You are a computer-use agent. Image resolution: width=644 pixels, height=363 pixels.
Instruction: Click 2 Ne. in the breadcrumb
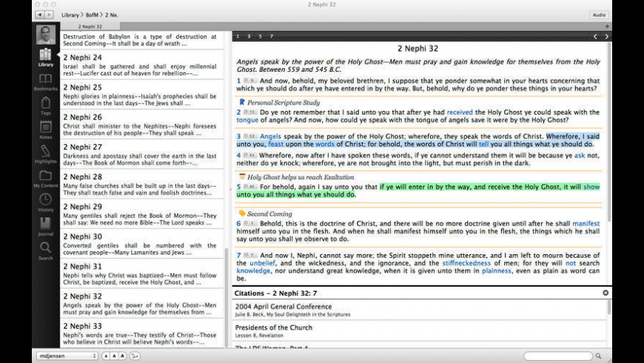click(112, 15)
